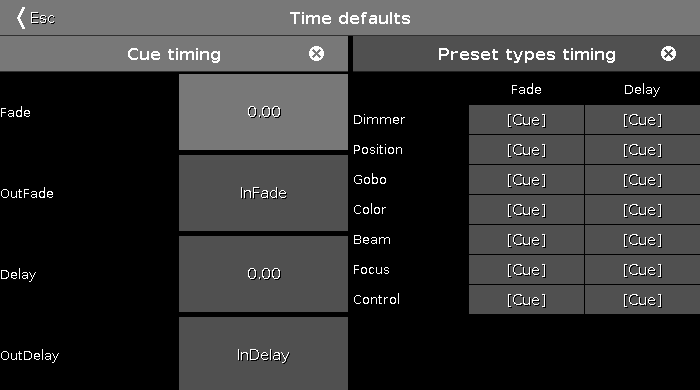Set Dimmer fade time cell

[526, 120]
